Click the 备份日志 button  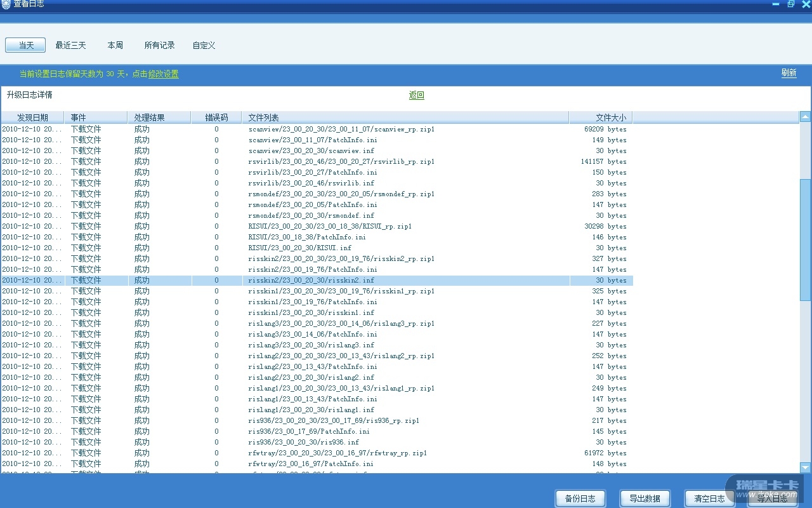(x=580, y=498)
